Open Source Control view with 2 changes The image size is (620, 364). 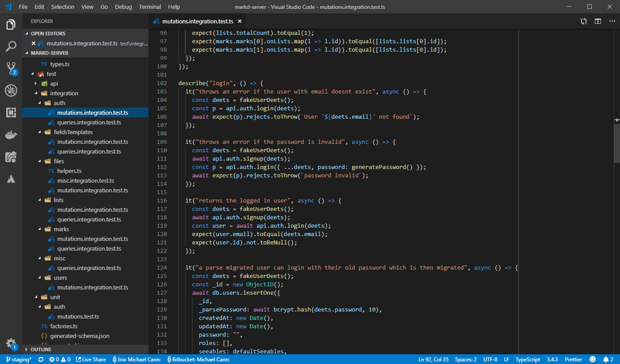(11, 68)
